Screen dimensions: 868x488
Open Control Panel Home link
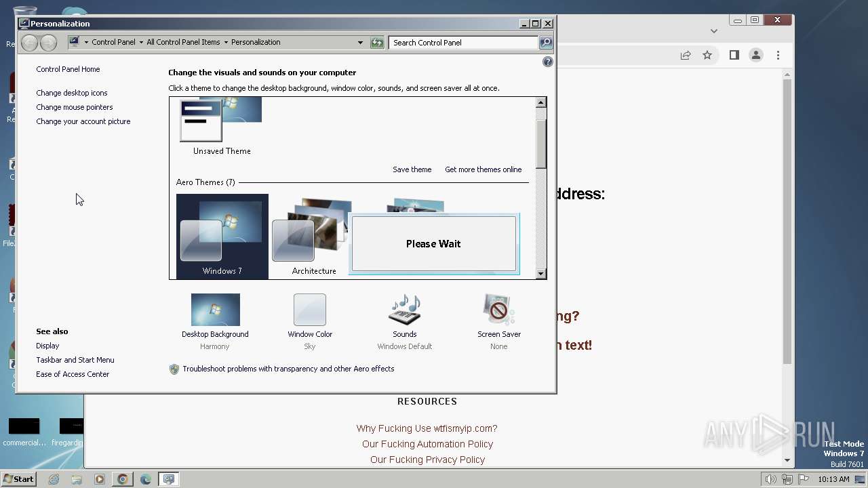coord(68,69)
